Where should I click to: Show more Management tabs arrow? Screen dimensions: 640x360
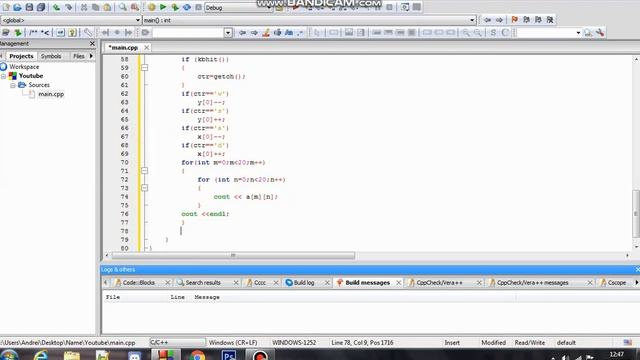point(91,56)
